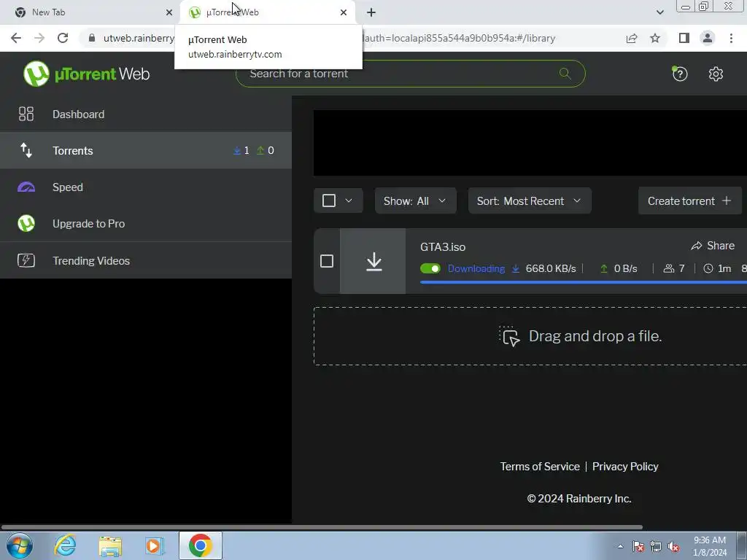The height and width of the screenshot is (560, 747).
Task: Close the µTorrent Web tab
Action: coord(344,12)
